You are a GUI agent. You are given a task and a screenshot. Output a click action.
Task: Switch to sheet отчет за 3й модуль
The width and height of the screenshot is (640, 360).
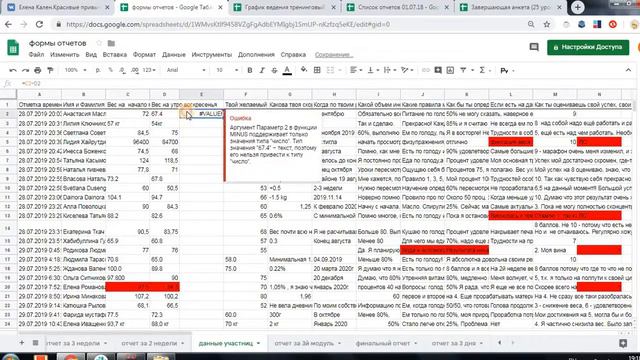304,343
